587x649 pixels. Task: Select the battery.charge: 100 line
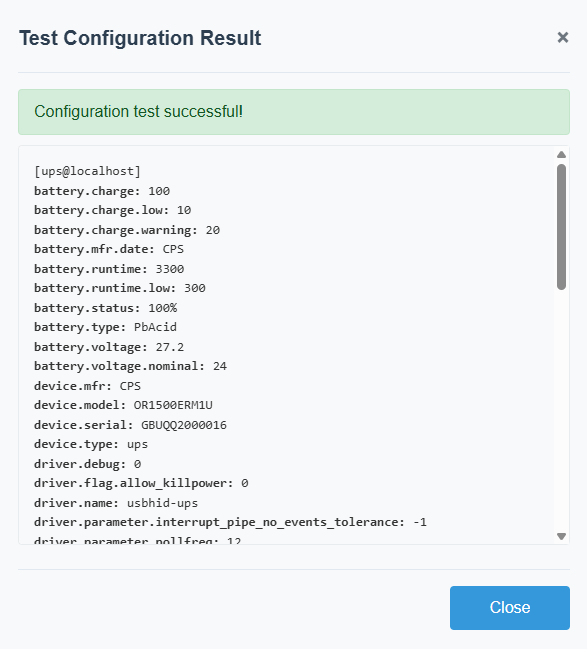click(x=102, y=191)
